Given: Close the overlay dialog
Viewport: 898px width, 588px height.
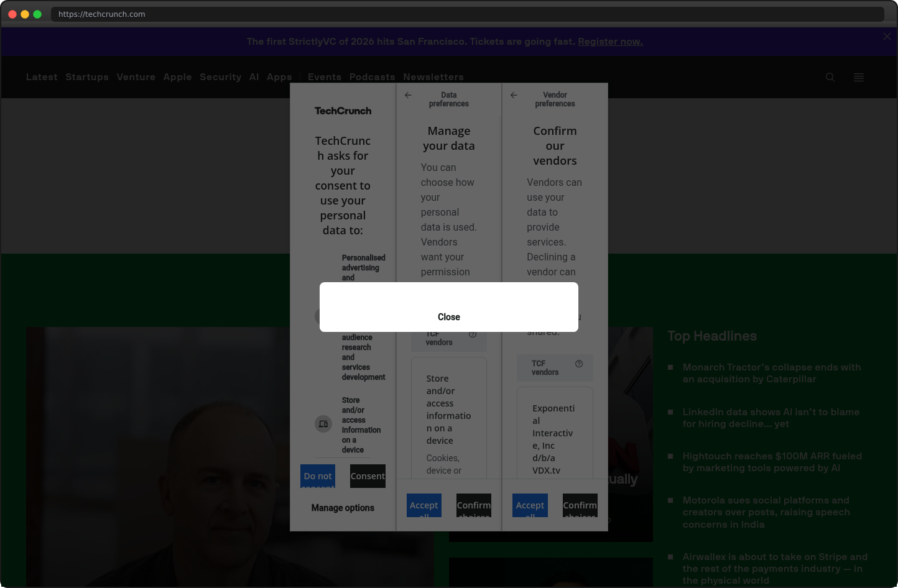Looking at the screenshot, I should click(x=449, y=316).
